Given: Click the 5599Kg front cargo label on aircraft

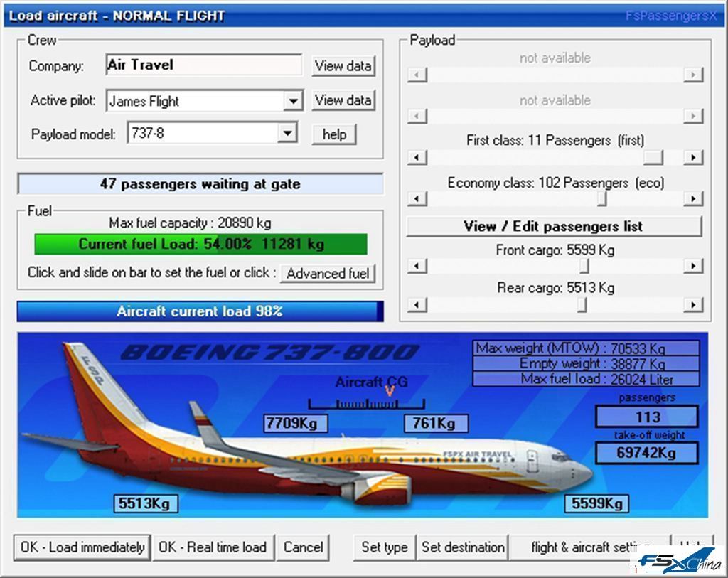Looking at the screenshot, I should [x=596, y=503].
